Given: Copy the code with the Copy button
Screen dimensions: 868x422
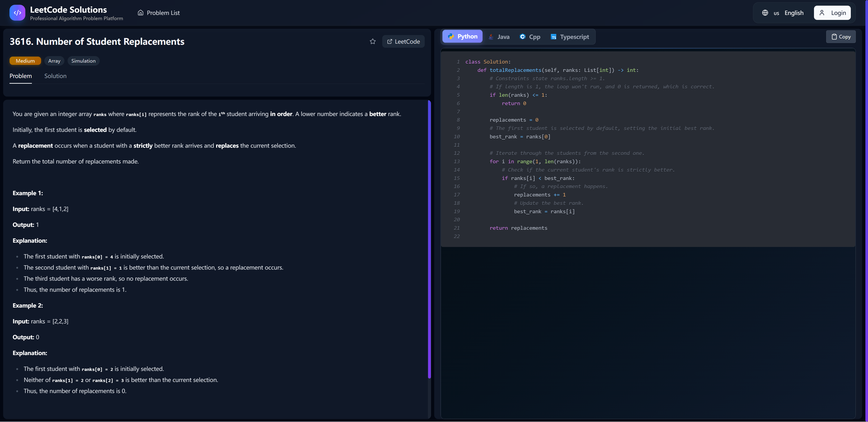Looking at the screenshot, I should tap(841, 37).
